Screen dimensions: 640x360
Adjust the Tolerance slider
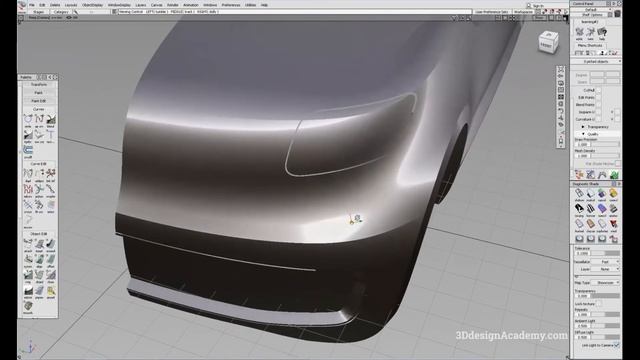point(605,253)
